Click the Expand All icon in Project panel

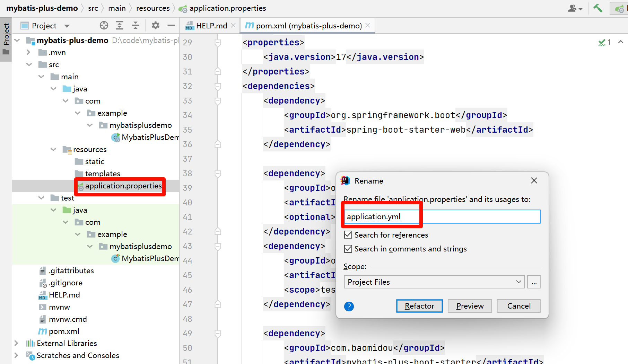coord(120,25)
